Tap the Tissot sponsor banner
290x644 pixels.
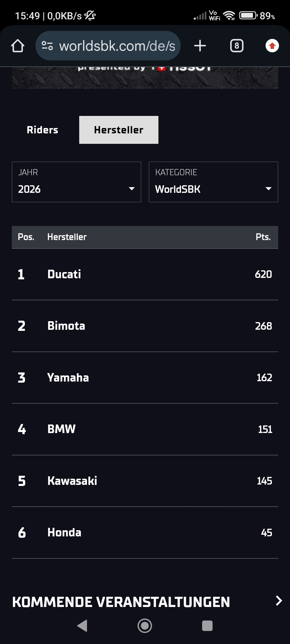(145, 78)
